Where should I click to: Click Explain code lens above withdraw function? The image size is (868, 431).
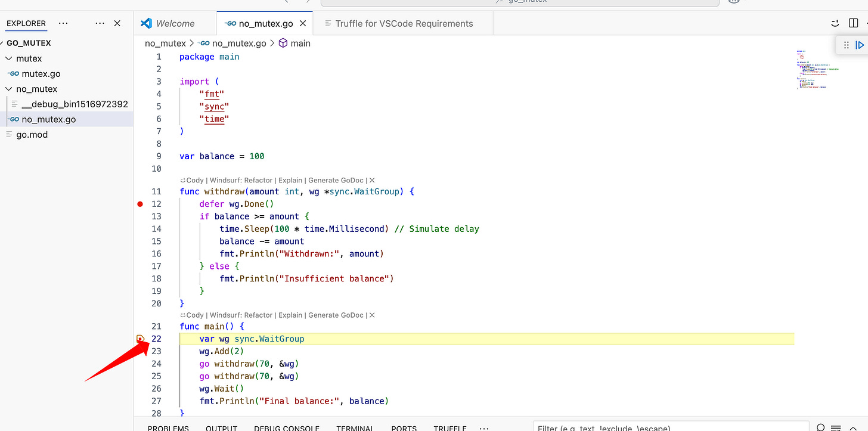[290, 180]
